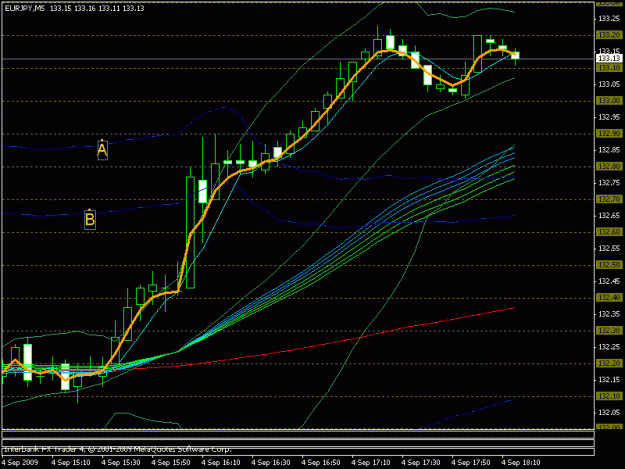Click the '4 Sep 16:50' time label
Screen dimensions: 625x469
tap(321, 463)
